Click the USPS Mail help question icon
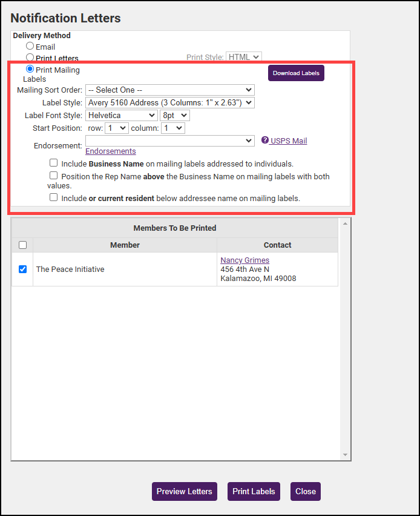 pos(265,141)
